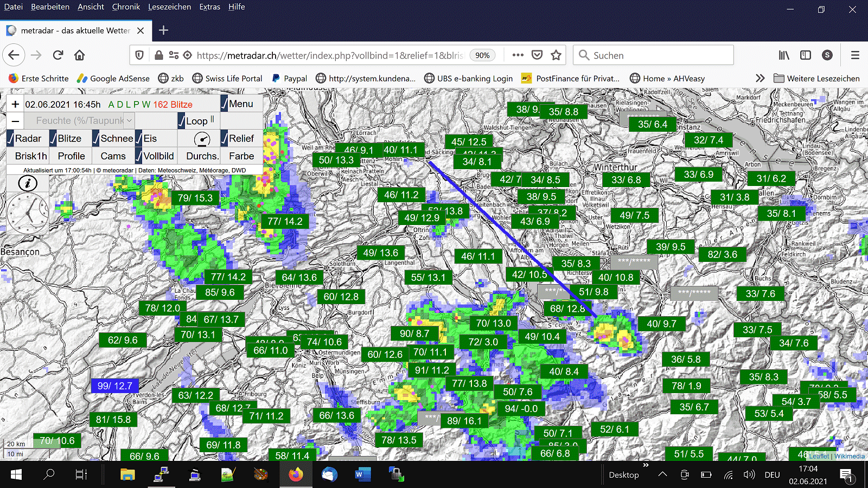868x488 pixels.
Task: Click the gauge measurement icon
Action: [x=202, y=139]
